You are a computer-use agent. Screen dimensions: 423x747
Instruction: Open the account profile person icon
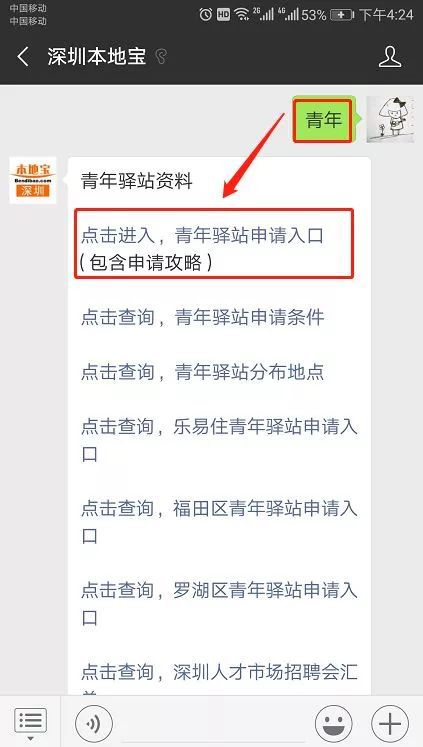(390, 57)
